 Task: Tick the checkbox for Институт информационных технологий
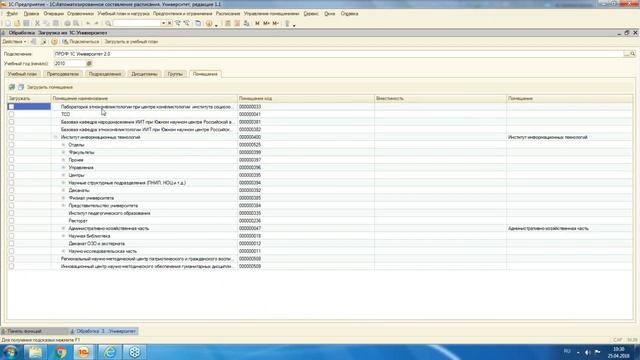pos(11,137)
